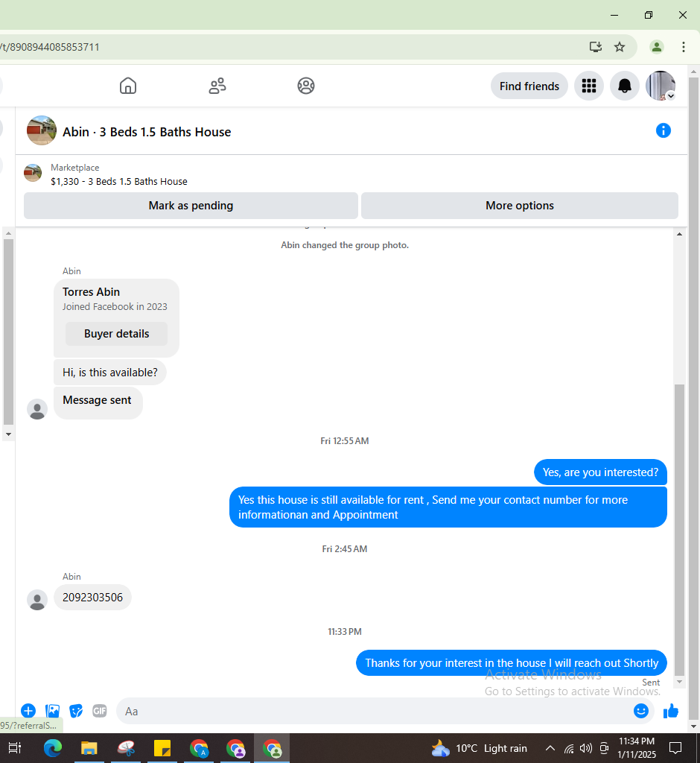Show hidden tray icons chevron

(x=550, y=748)
